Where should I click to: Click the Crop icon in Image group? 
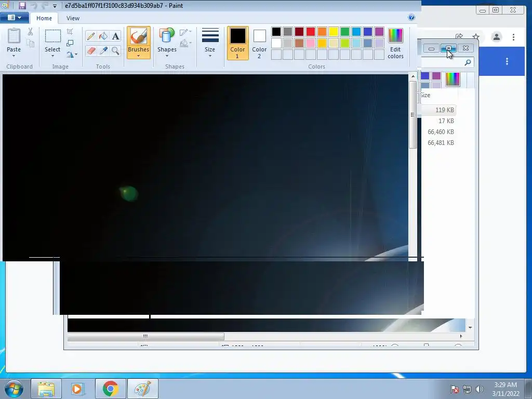(x=70, y=32)
